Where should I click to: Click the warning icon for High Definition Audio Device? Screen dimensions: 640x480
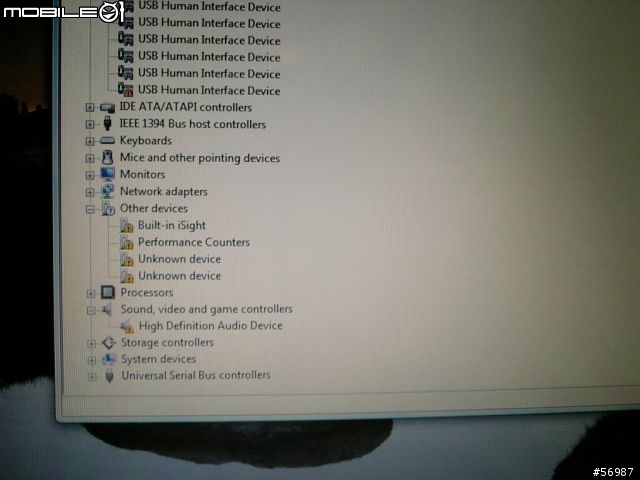127,326
